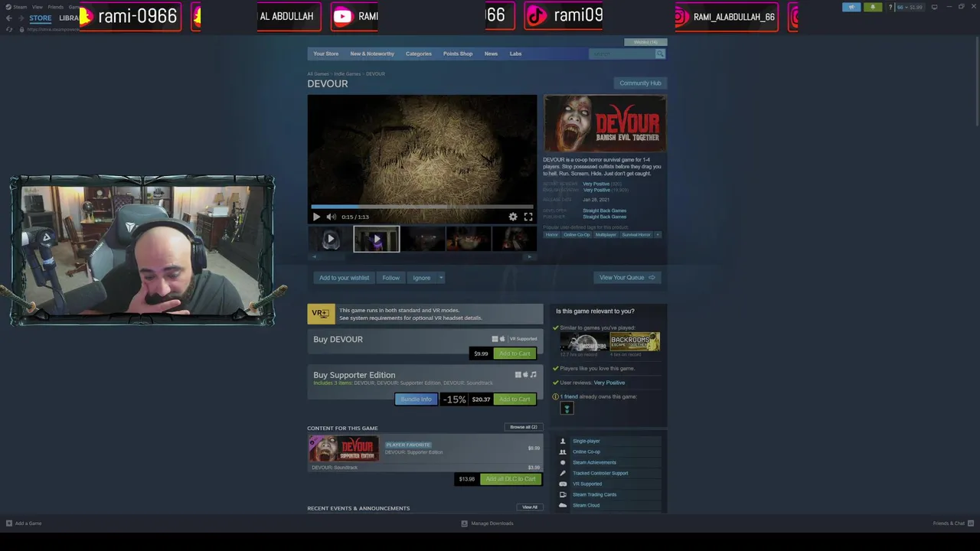Click the friend avatar who owns game
The height and width of the screenshot is (551, 980).
coord(567,409)
